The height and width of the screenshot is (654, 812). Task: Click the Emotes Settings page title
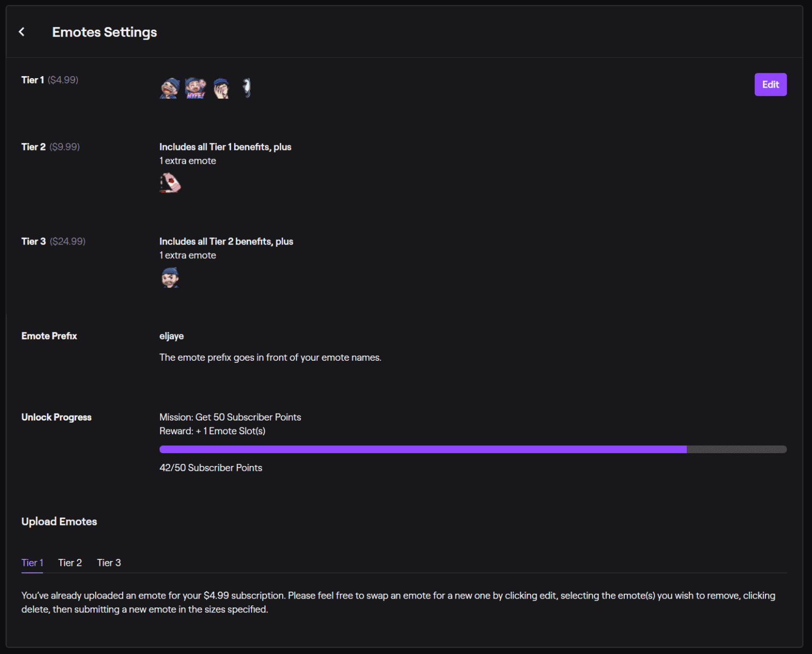[104, 32]
